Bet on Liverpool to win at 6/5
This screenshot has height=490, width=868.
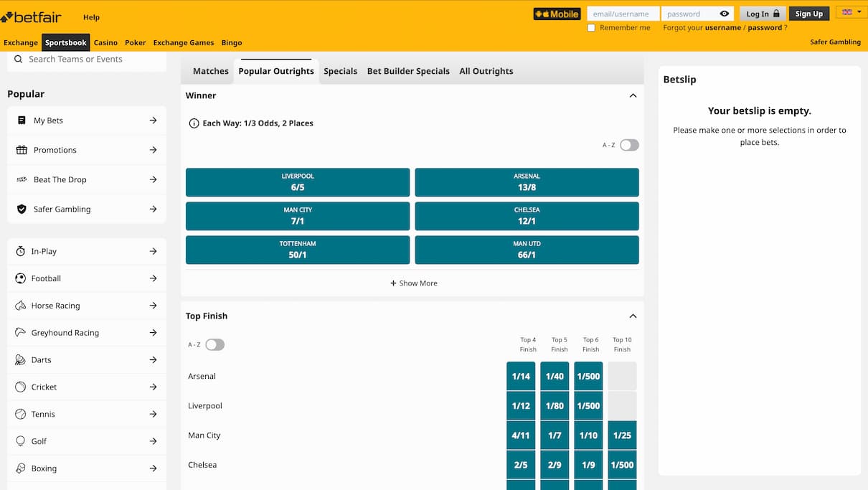click(x=298, y=182)
